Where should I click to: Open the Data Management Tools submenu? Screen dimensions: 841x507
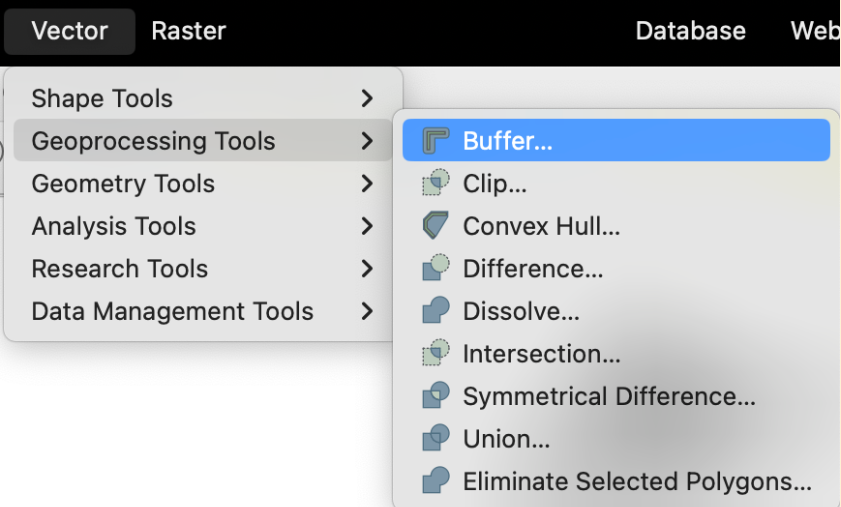[x=173, y=312]
